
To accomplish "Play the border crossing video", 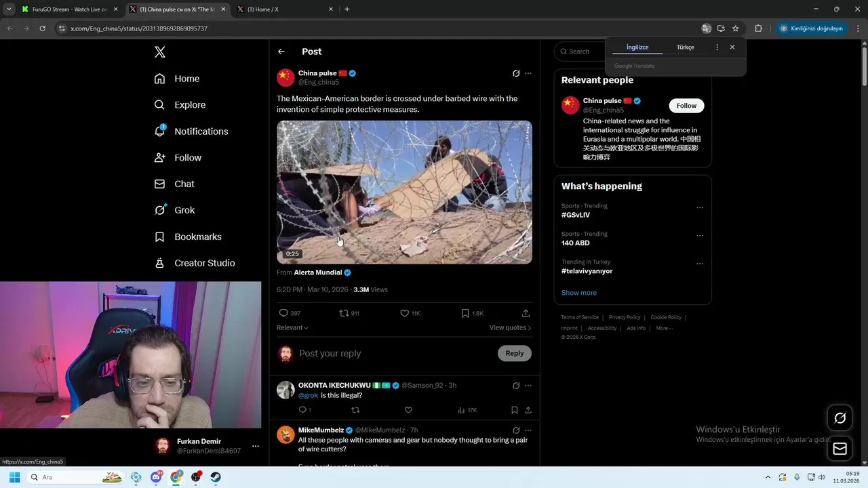I will pos(404,192).
